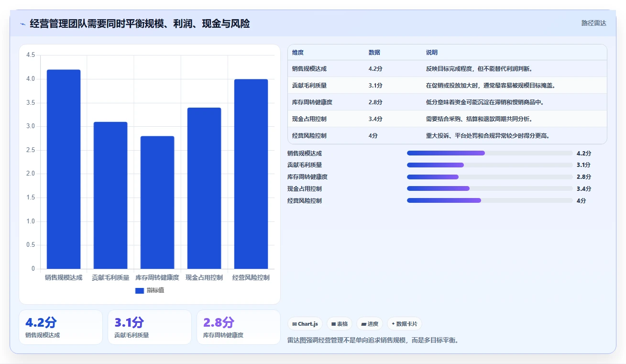Click the 销售规模达成 bar in chart
The image size is (626, 364).
pos(64,169)
